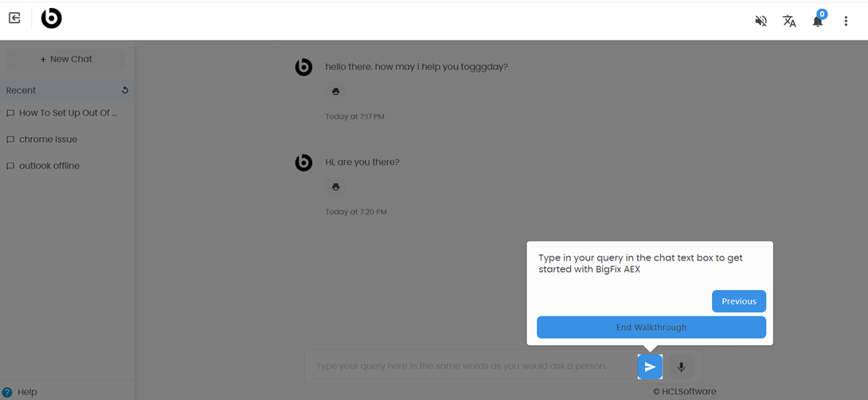Go to the Previous walkthrough step

(739, 301)
